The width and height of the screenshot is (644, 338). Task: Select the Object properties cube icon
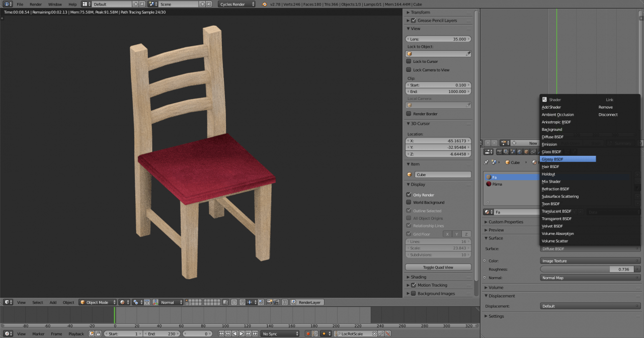526,151
